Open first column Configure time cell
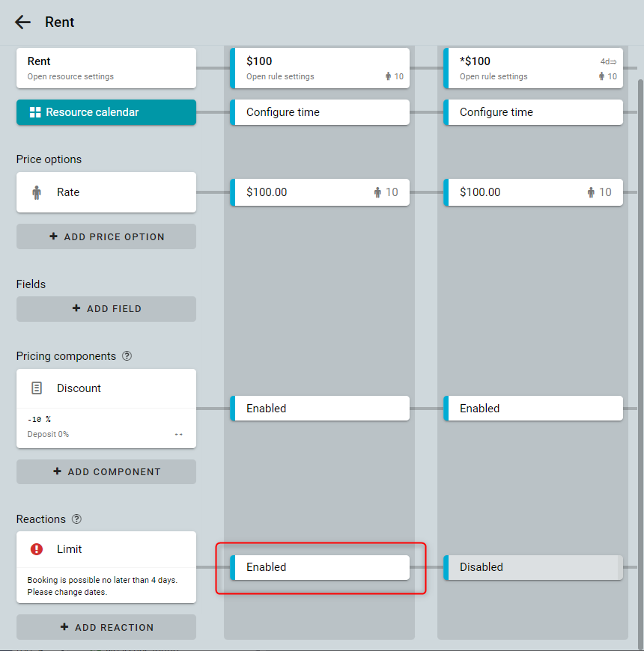 [x=321, y=112]
